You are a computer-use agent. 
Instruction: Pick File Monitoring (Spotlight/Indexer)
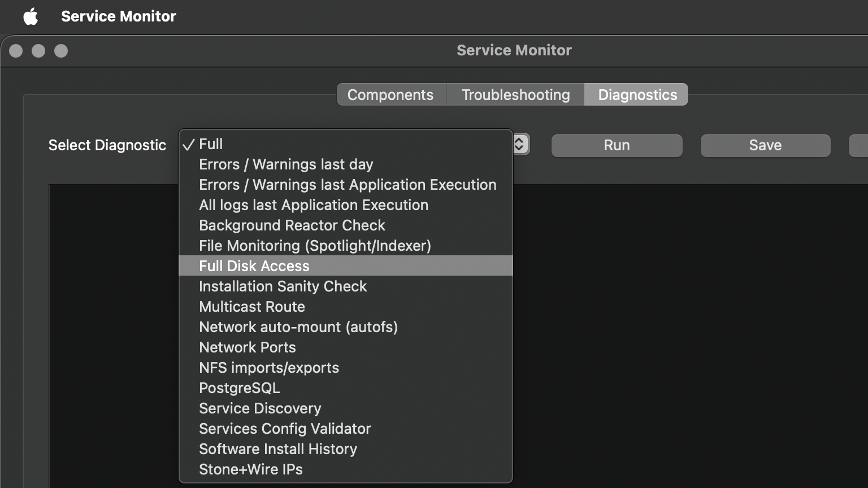pyautogui.click(x=315, y=246)
